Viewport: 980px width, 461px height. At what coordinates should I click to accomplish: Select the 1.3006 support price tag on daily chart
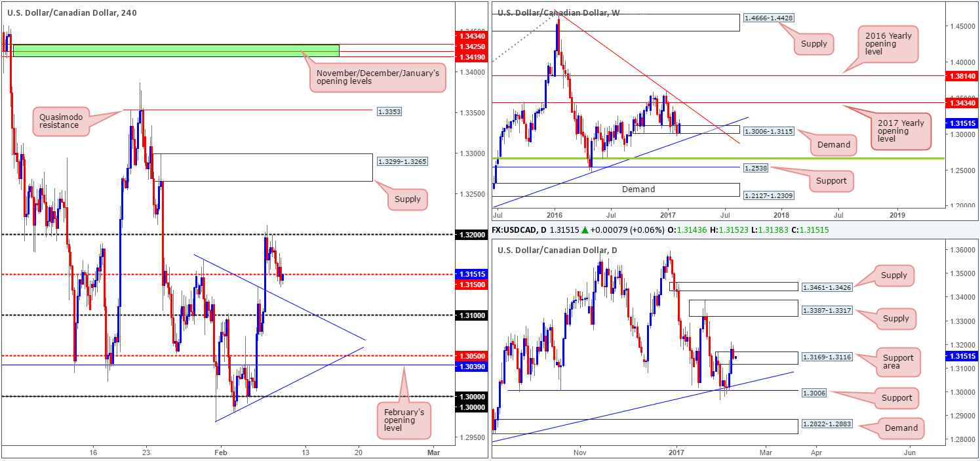click(x=813, y=391)
